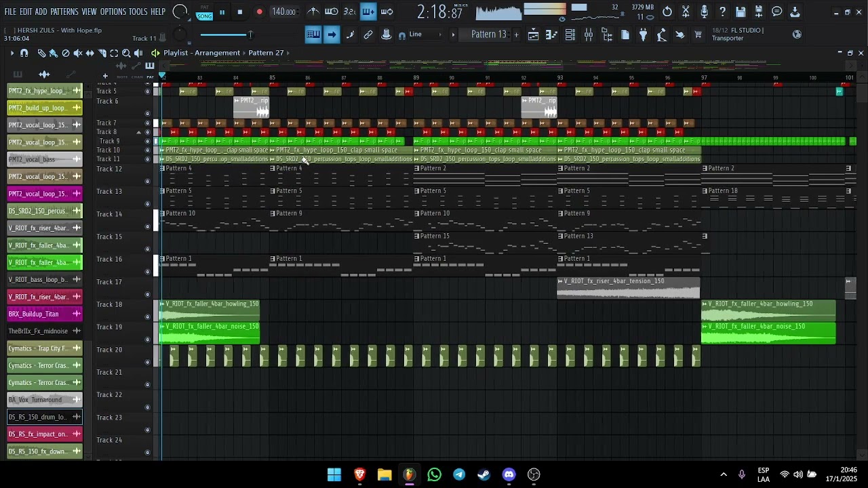The height and width of the screenshot is (488, 868).
Task: Mute Track 20 using its green dot
Action: click(x=148, y=362)
